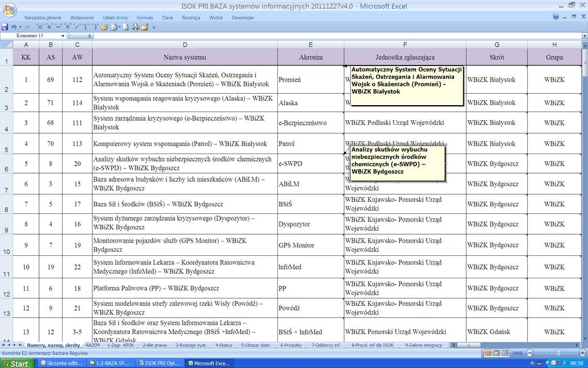This screenshot has height=368, width=588.
Task: Undo the last action
Action: [x=14, y=27]
